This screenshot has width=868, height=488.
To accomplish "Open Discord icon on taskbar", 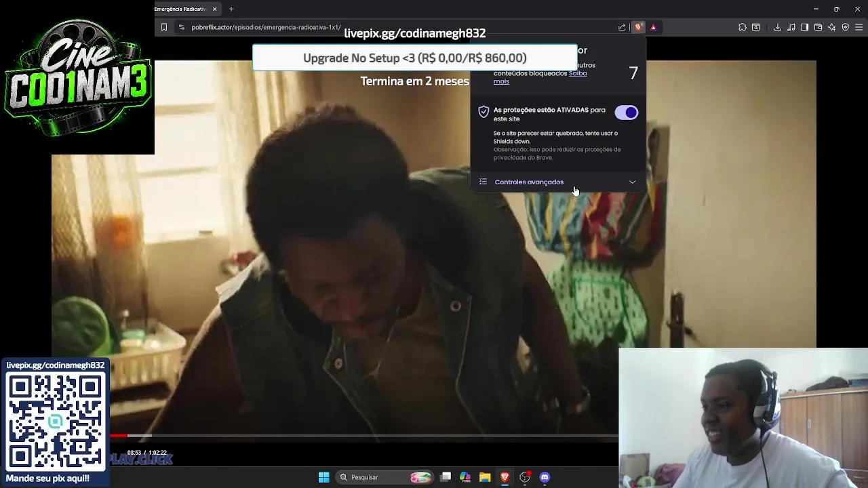I will pos(545,477).
